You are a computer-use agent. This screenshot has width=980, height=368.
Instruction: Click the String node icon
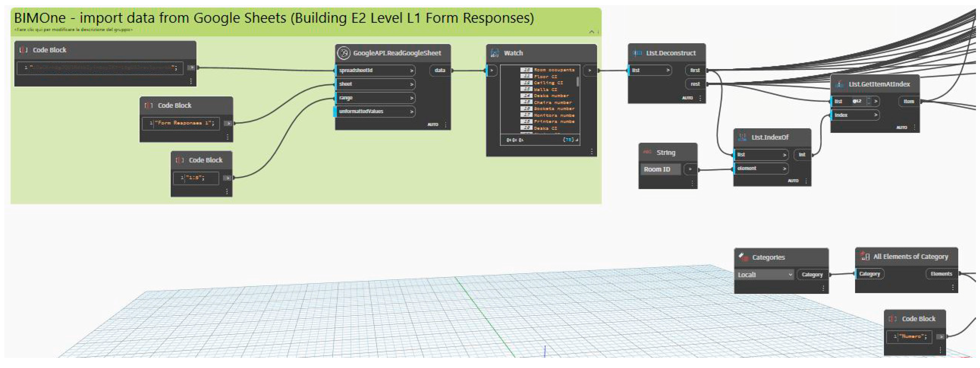point(647,152)
